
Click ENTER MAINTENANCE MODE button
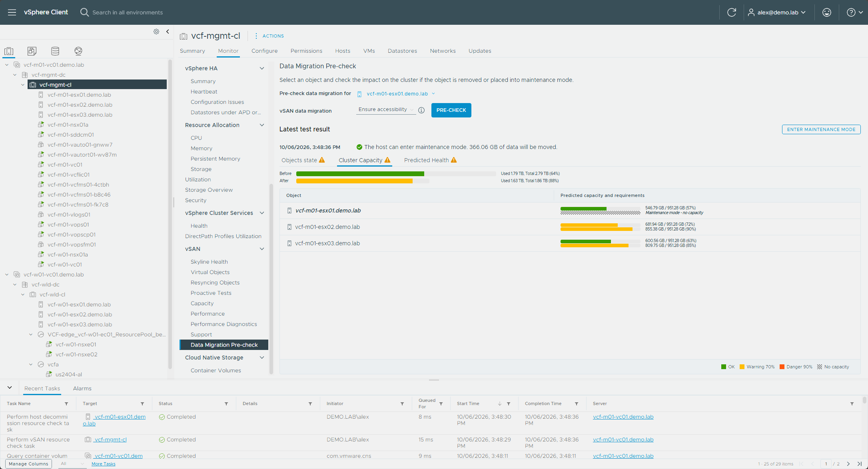(x=821, y=129)
